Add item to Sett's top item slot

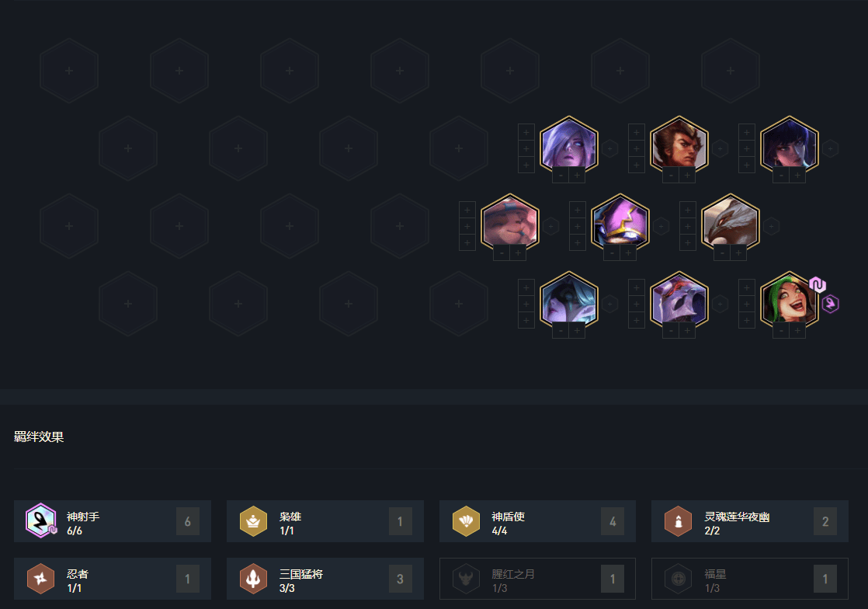tap(636, 132)
